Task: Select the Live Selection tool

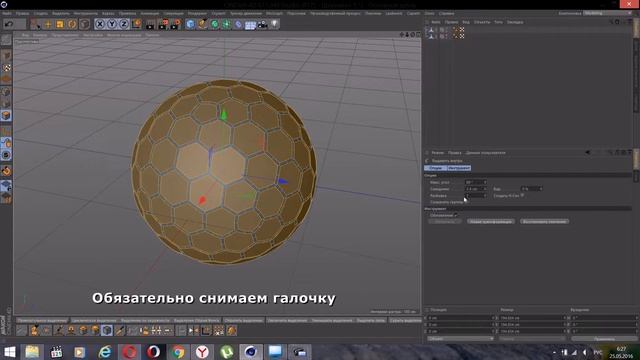Action: click(36, 24)
